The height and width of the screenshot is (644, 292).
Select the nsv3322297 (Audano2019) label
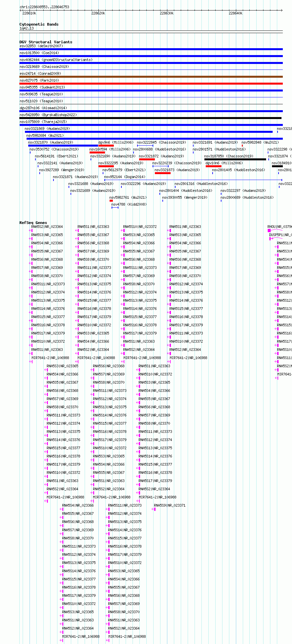pyautogui.click(x=243, y=191)
